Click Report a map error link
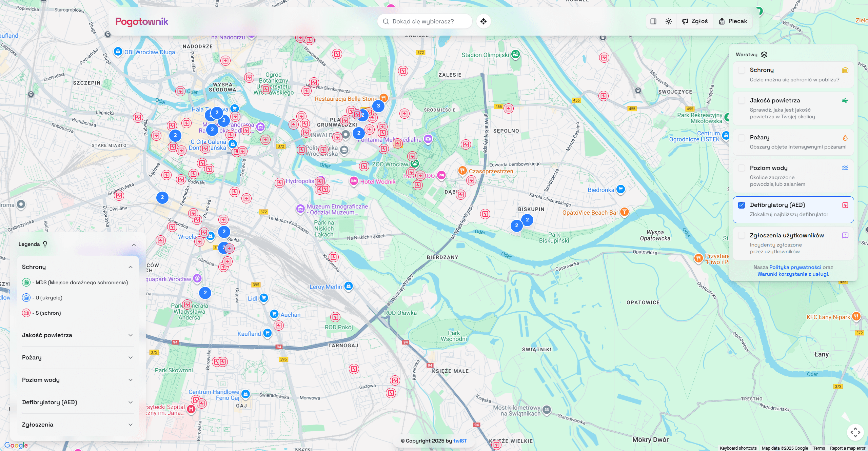Screen dimensions: 868x451 (847, 448)
